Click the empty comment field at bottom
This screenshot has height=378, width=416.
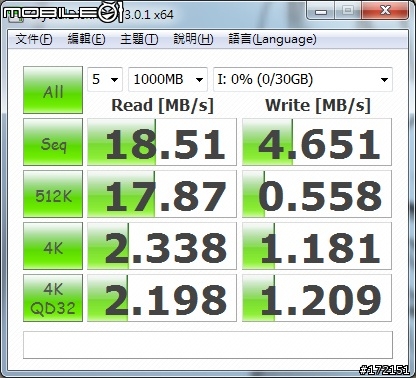tap(208, 345)
